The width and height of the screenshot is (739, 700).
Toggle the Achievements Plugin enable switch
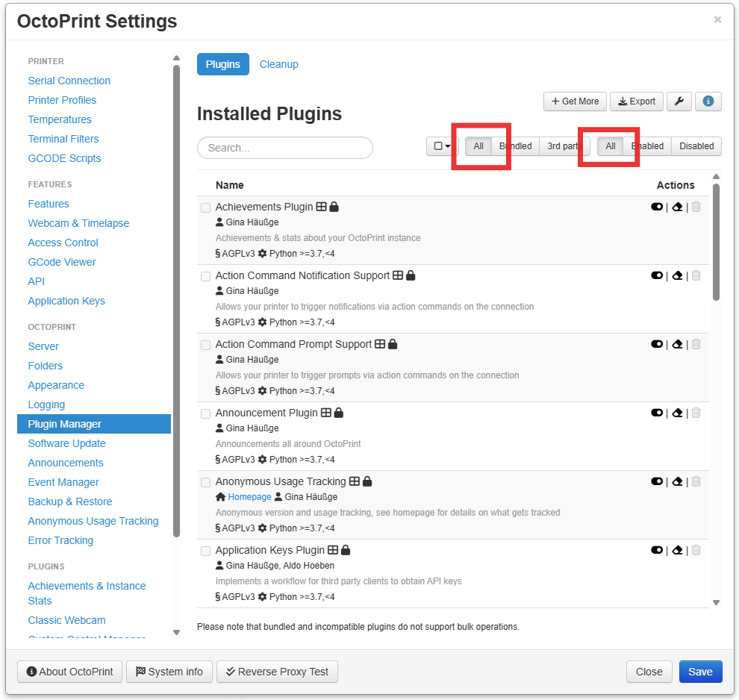[x=657, y=207]
